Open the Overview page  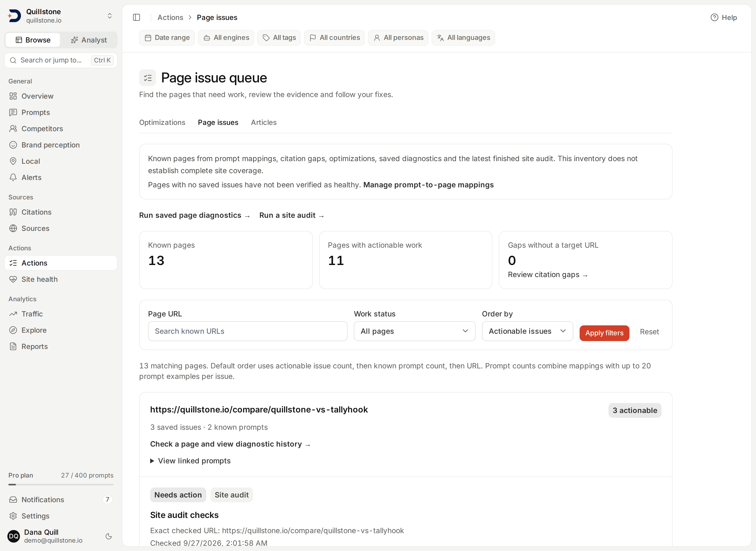pos(61,96)
